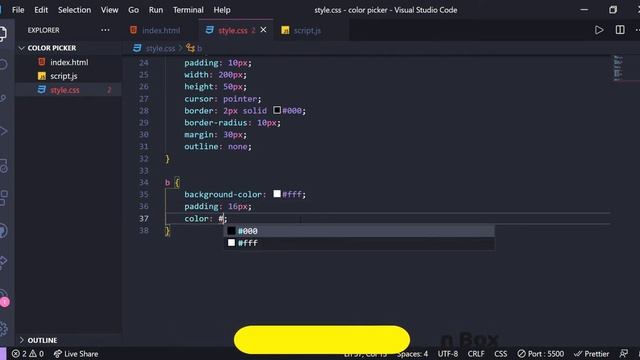The height and width of the screenshot is (360, 640).
Task: Open the Manage settings gear
Action: click(x=3, y=329)
